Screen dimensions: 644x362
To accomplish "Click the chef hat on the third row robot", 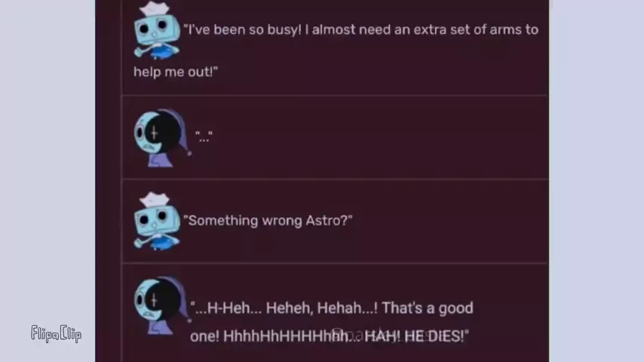I will click(155, 200).
